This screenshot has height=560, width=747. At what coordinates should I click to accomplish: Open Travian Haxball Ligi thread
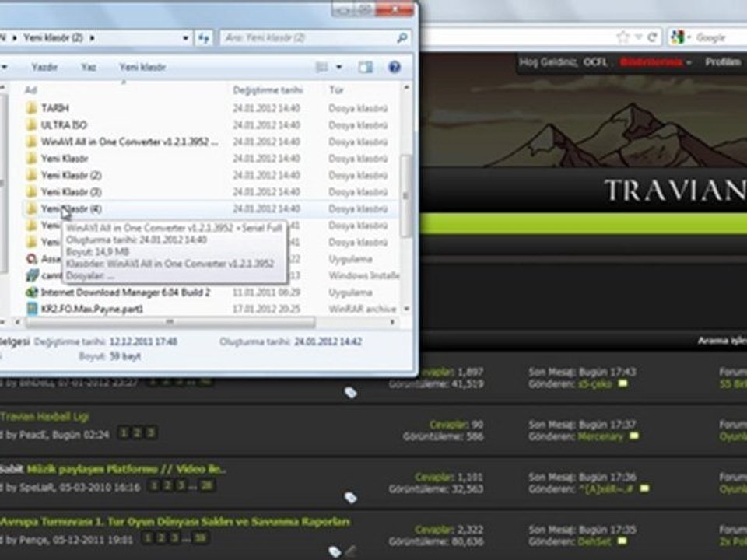44,417
